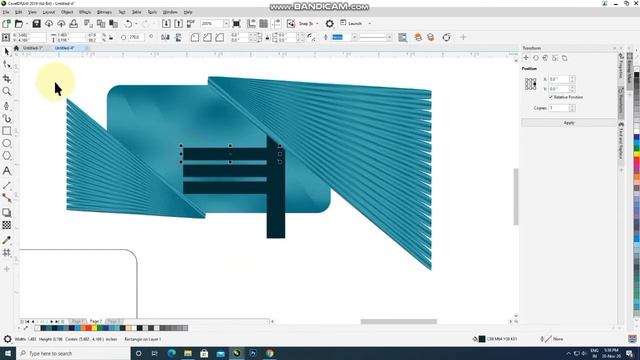640x360 pixels.
Task: Click the Save floppy-disk icon
Action: 36,24
